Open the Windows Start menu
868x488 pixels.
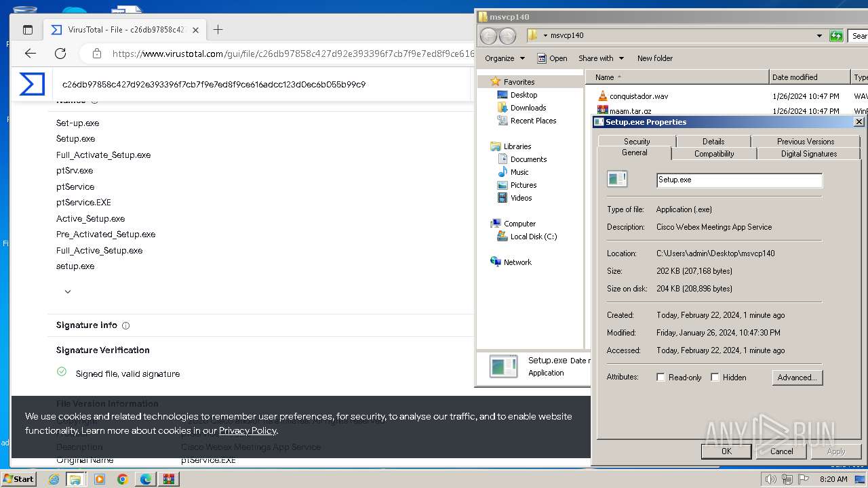19,479
